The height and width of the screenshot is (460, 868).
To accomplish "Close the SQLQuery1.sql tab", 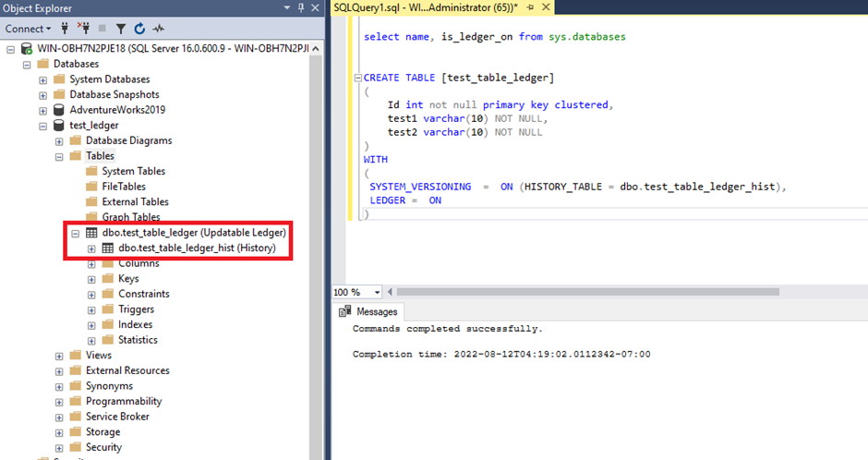I will point(546,7).
